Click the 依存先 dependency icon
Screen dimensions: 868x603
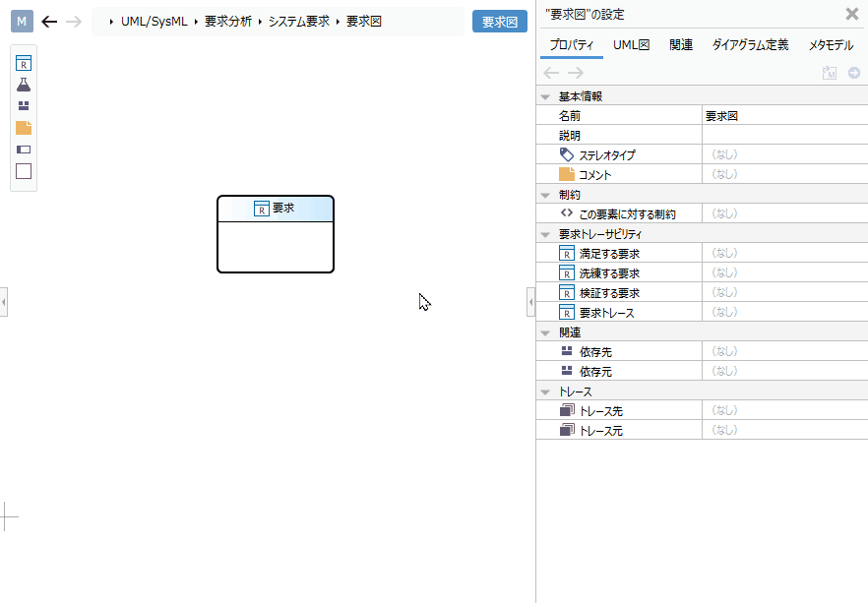[x=566, y=351]
